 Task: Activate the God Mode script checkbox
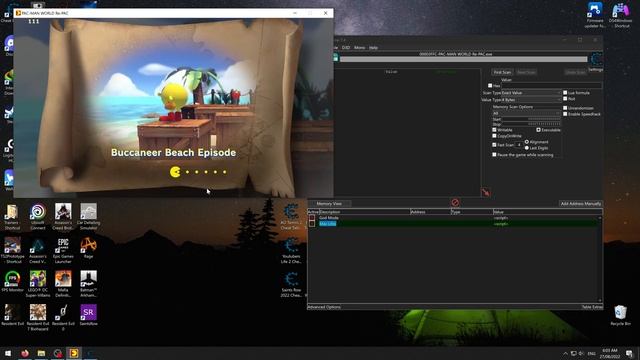[312, 218]
